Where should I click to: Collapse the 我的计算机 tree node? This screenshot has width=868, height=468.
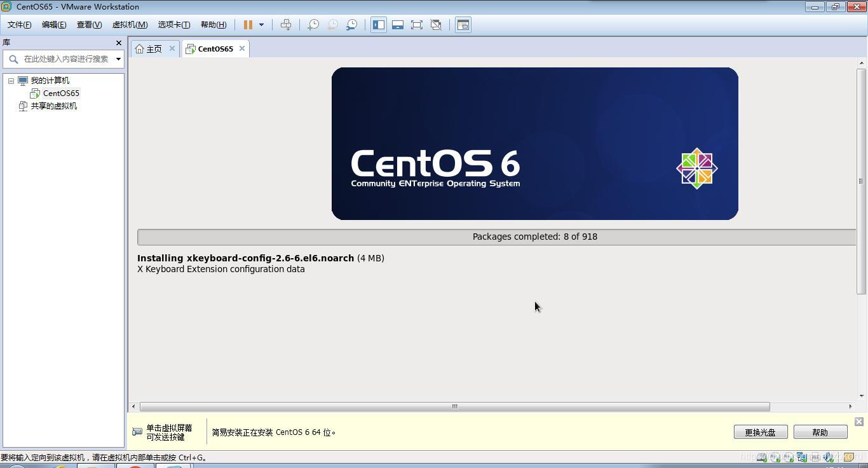[11, 81]
